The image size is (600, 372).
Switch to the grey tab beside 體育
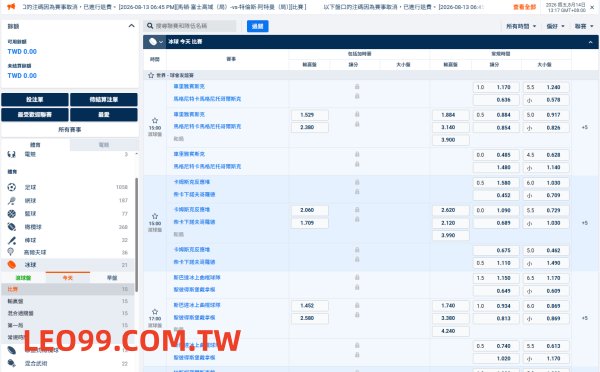pos(104,145)
